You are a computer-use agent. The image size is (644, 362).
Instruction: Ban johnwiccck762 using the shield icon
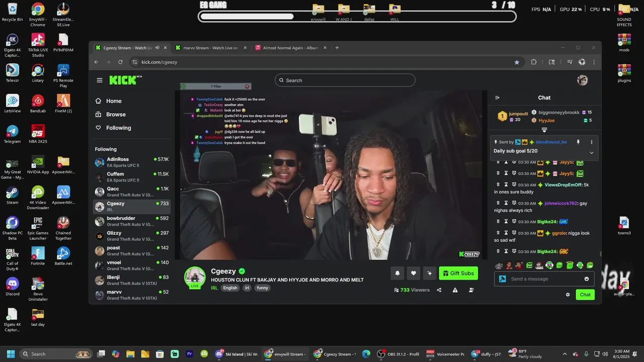[514, 203]
